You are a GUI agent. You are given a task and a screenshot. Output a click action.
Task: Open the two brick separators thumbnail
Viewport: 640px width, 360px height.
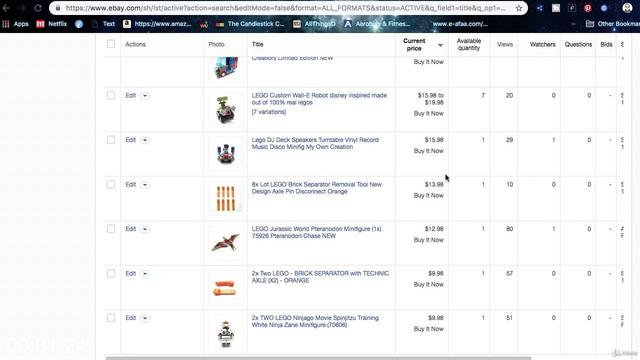[x=225, y=287]
